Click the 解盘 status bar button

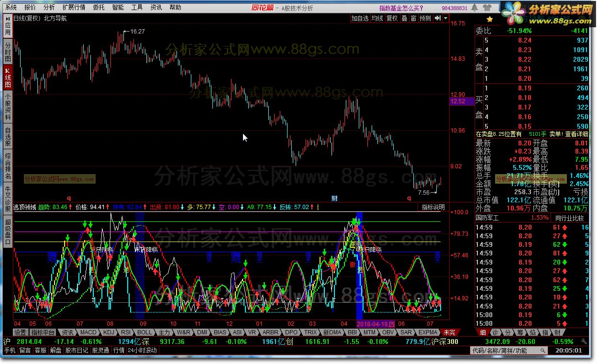55,350
